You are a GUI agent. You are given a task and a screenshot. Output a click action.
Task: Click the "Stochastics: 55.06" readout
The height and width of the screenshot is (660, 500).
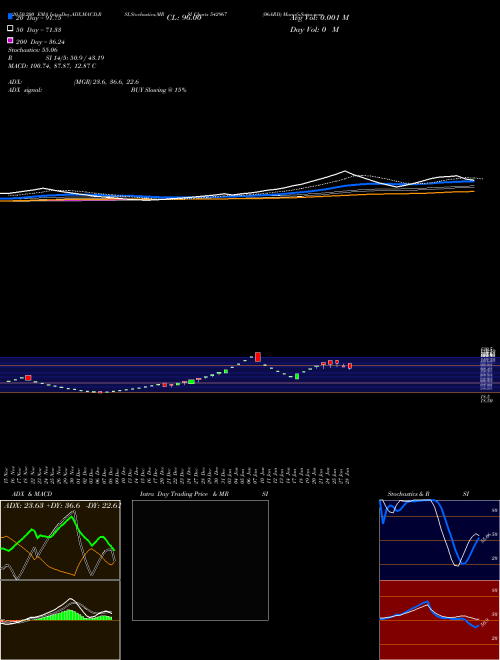[x=33, y=50]
